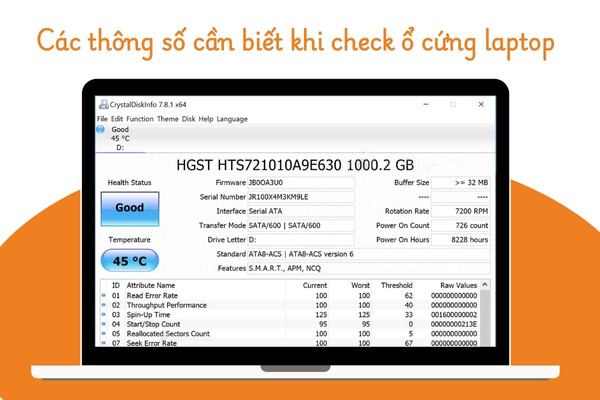Click the Serial Number field JR100X4M3KM9LE

301,197
